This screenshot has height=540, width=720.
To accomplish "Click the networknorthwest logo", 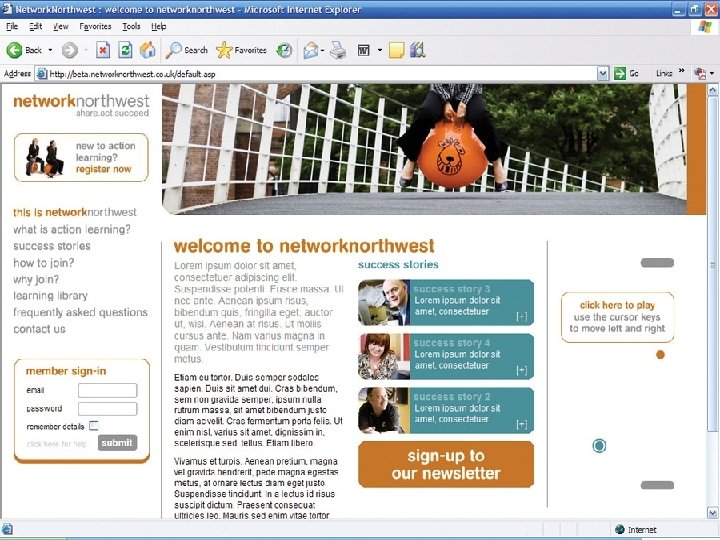I will pyautogui.click(x=81, y=105).
